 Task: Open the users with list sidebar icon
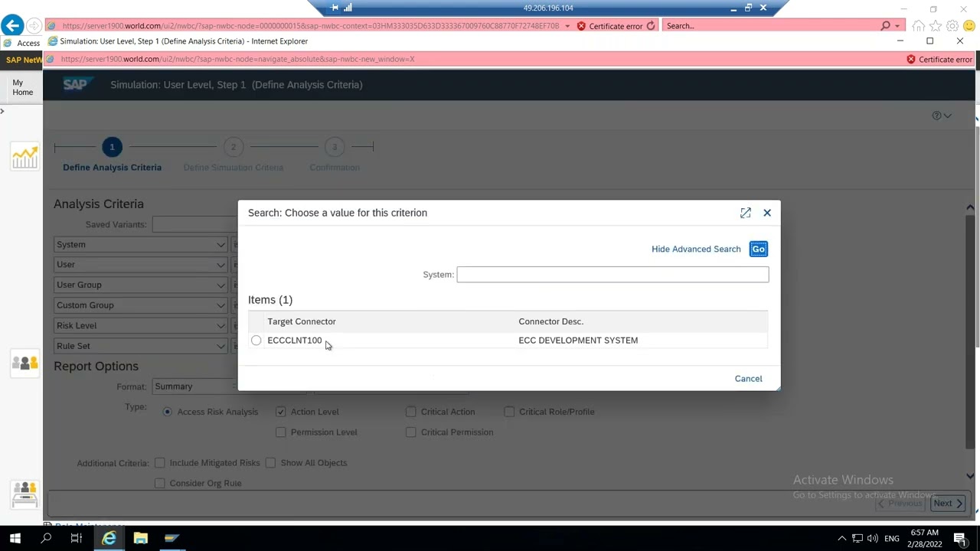coord(24,494)
